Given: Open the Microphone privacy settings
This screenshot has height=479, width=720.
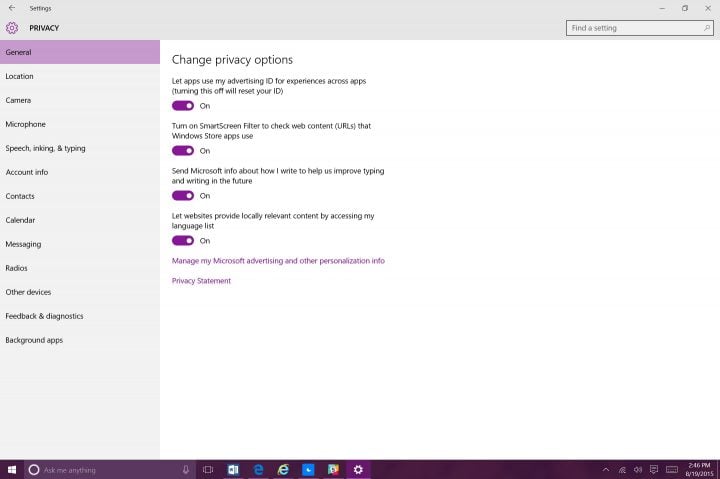Looking at the screenshot, I should coord(80,124).
